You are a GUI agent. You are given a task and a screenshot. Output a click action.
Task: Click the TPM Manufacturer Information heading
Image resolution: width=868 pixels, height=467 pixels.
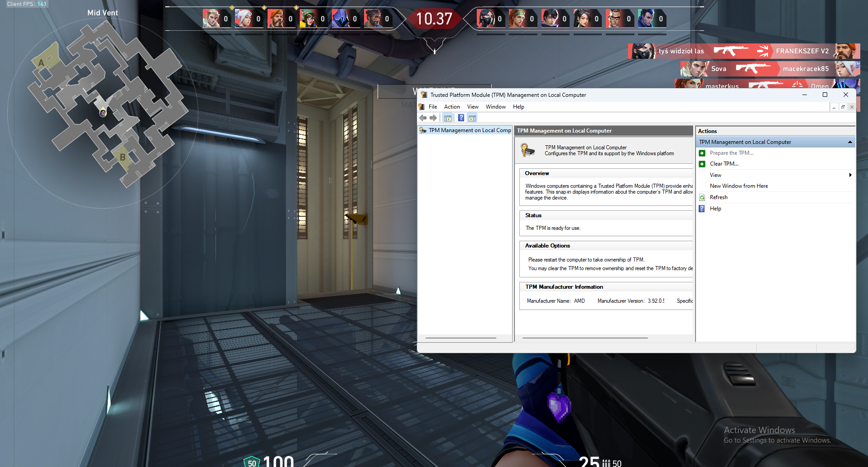pos(564,287)
